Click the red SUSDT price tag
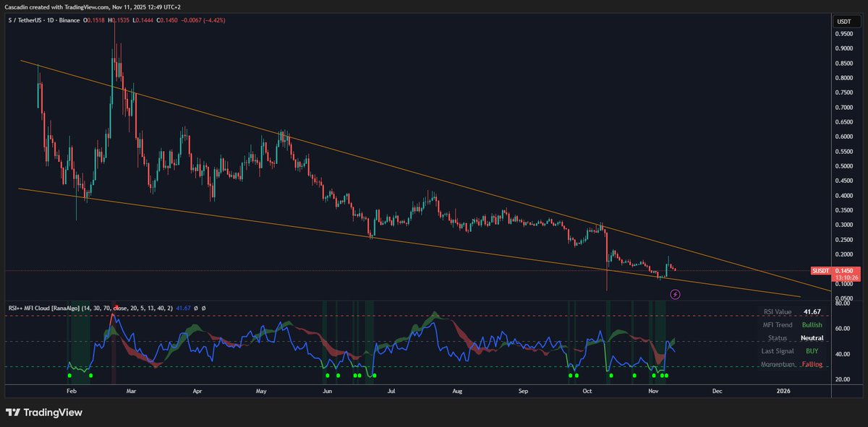 pyautogui.click(x=820, y=269)
